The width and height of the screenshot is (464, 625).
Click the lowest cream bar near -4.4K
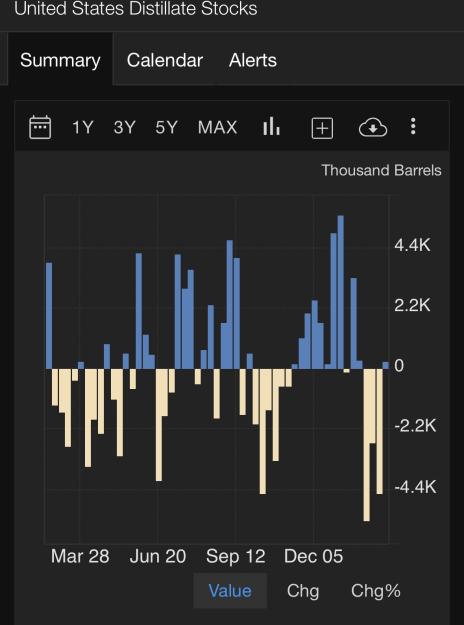point(367,445)
